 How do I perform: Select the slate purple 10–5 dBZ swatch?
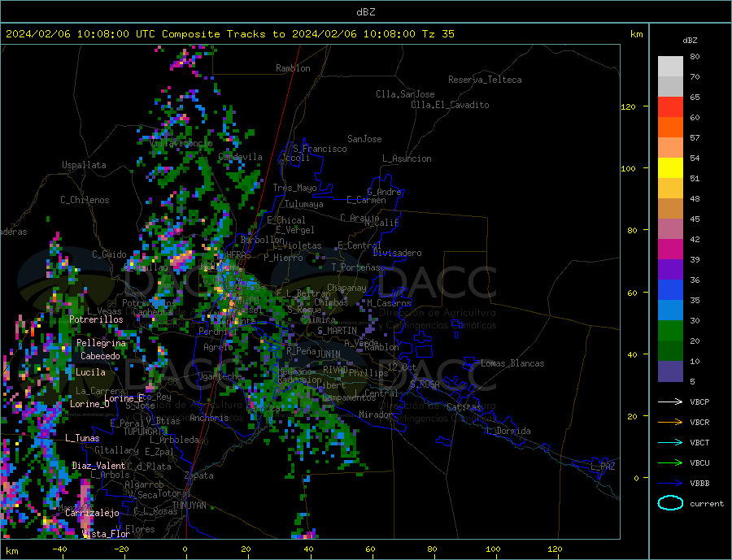click(x=670, y=371)
